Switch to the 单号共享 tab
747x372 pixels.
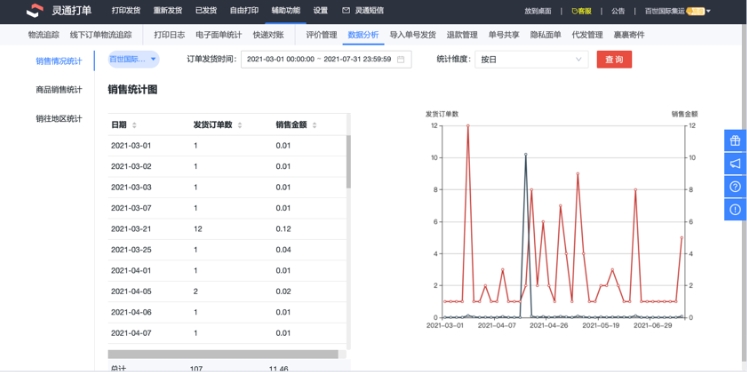[504, 35]
